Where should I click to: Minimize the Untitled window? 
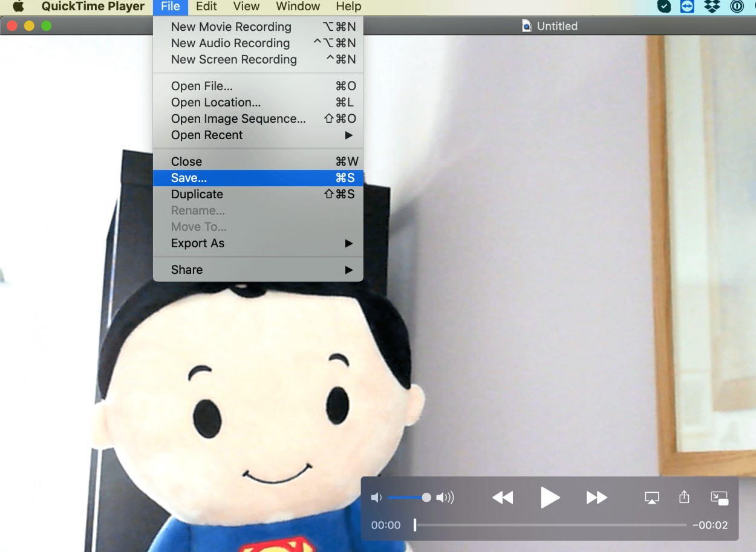click(x=29, y=26)
